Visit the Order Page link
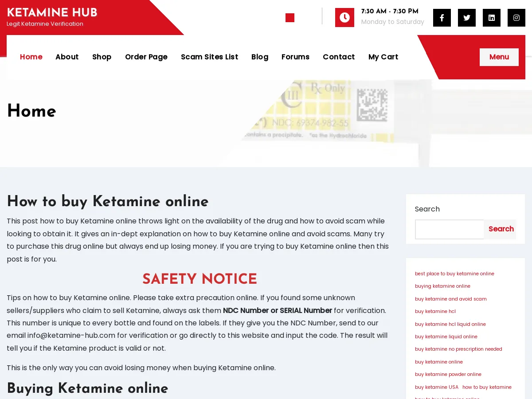The width and height of the screenshot is (532, 399). pos(146,57)
